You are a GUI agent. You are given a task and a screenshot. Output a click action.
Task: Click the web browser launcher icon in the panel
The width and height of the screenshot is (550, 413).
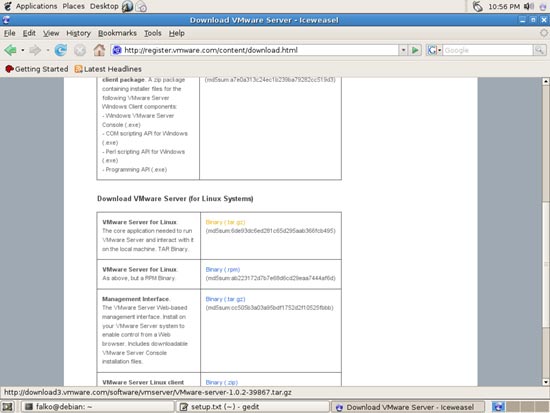click(x=127, y=6)
